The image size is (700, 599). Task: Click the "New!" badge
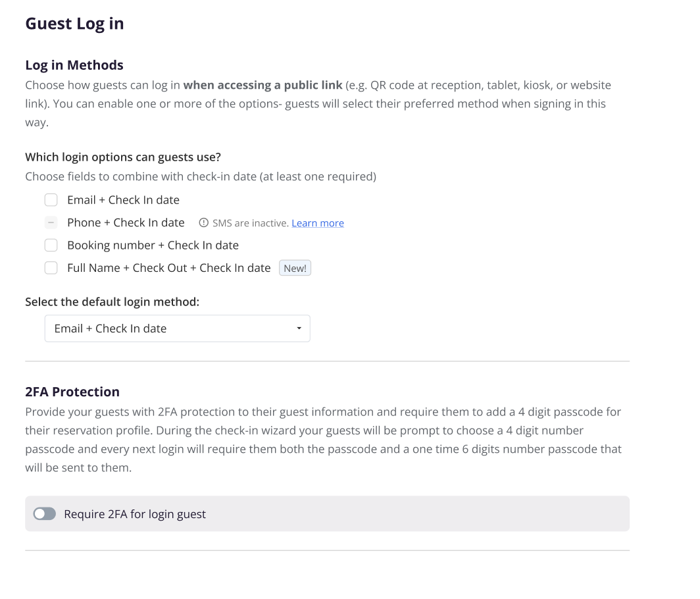[295, 268]
